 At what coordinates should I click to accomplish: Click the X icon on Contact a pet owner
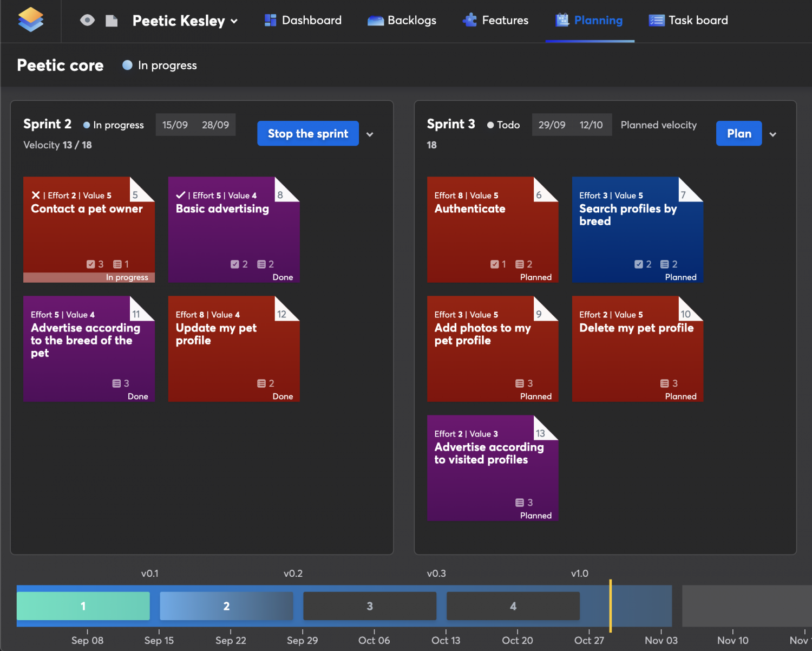(x=36, y=195)
